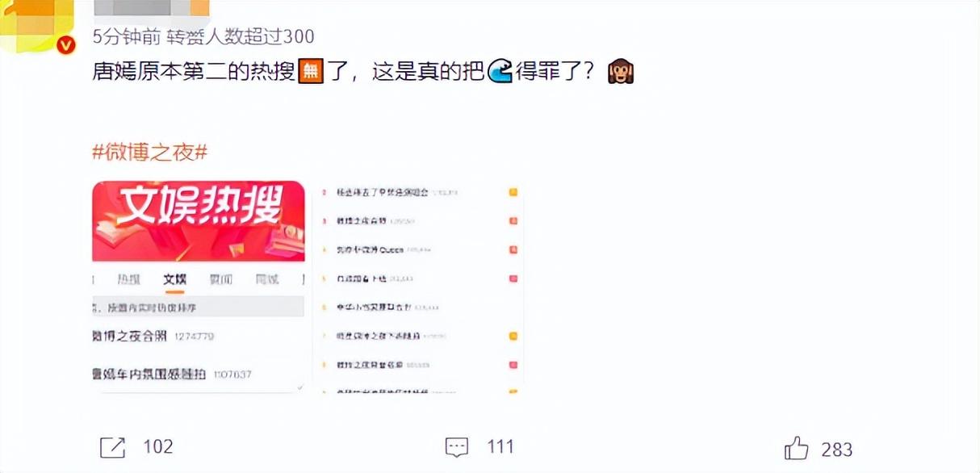
Task: Click the monkey emoji in post text
Action: pos(620,72)
